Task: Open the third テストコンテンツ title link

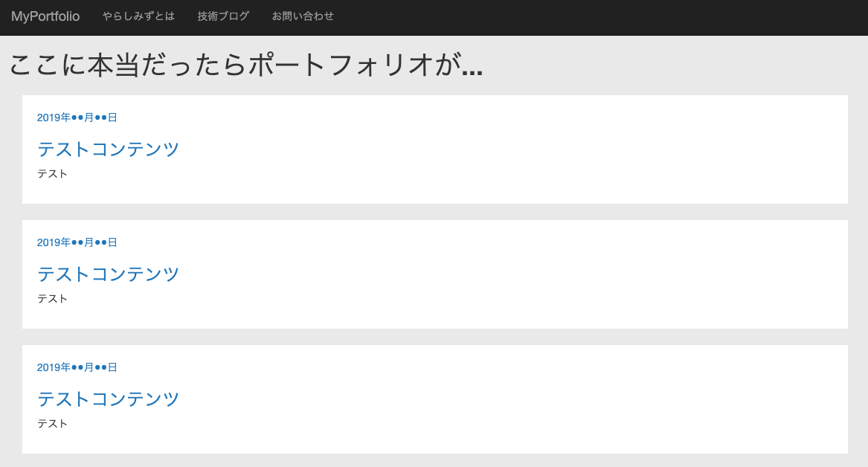Action: tap(109, 399)
